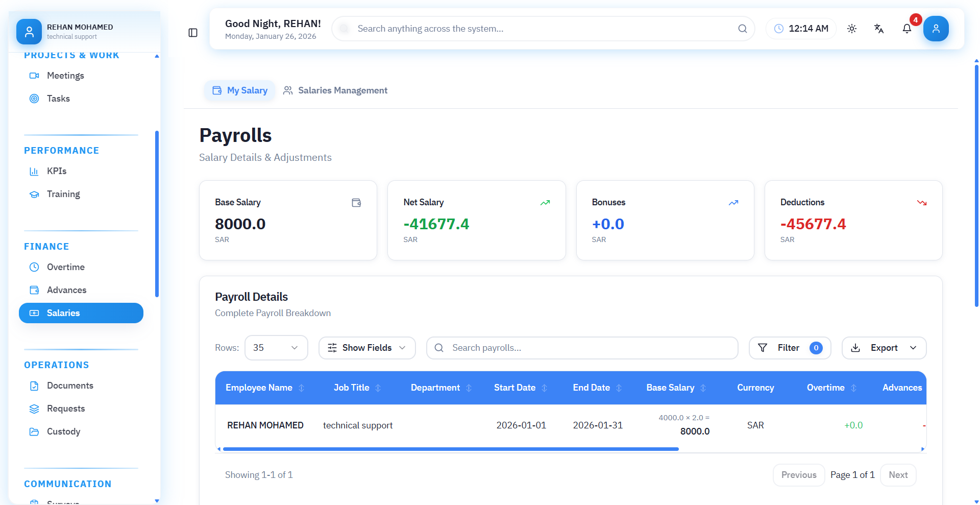Viewport: 980px width, 505px height.
Task: Click the clock showing 12:14 AM
Action: click(801, 29)
